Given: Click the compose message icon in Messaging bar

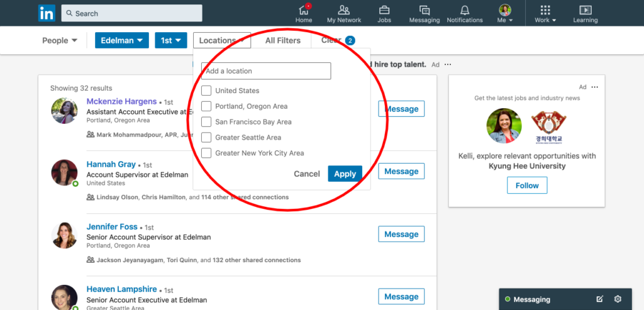Looking at the screenshot, I should click(599, 299).
